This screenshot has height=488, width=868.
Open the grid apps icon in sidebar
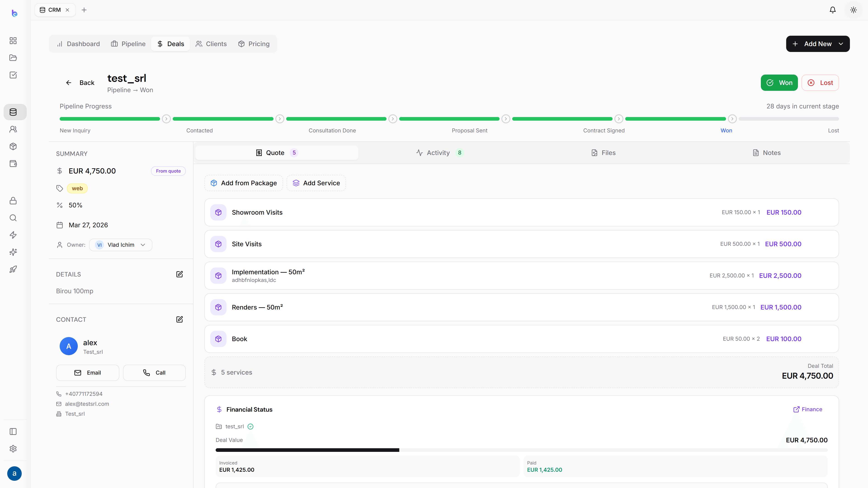point(13,41)
